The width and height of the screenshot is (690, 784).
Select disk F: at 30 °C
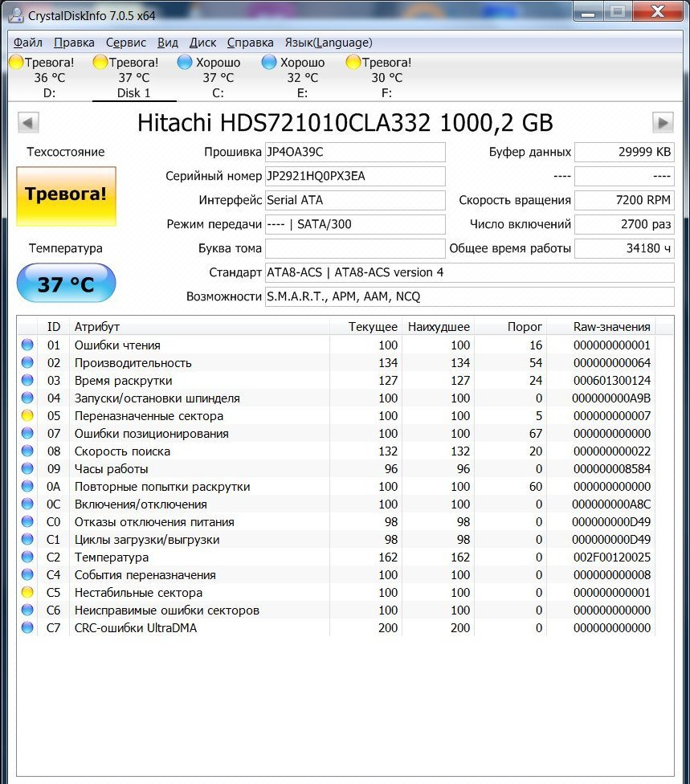click(386, 77)
